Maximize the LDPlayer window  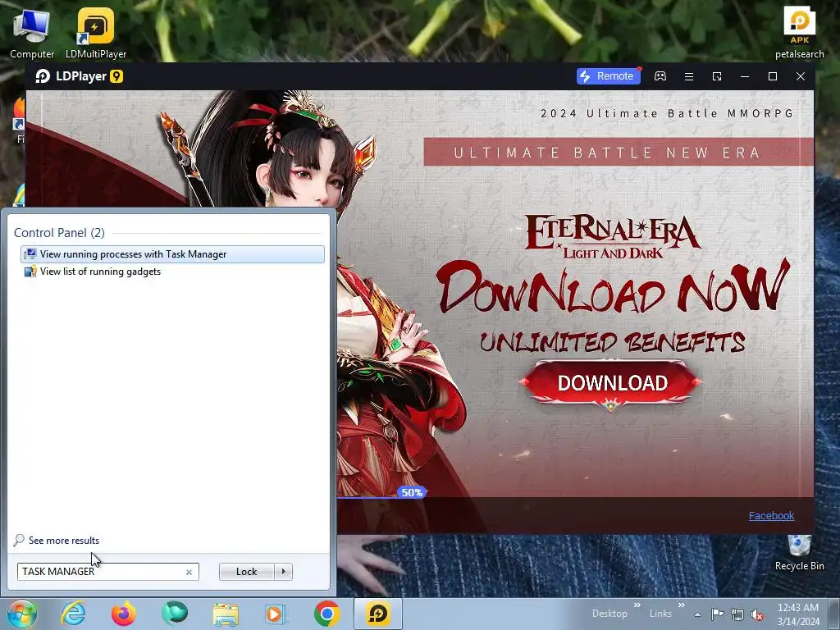tap(773, 76)
